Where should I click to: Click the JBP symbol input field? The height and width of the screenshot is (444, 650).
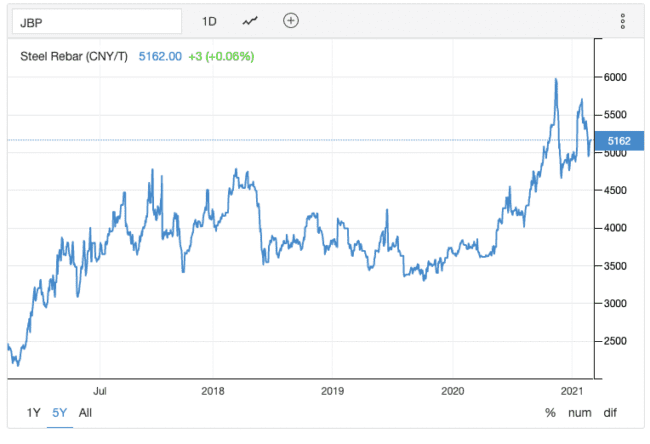97,22
